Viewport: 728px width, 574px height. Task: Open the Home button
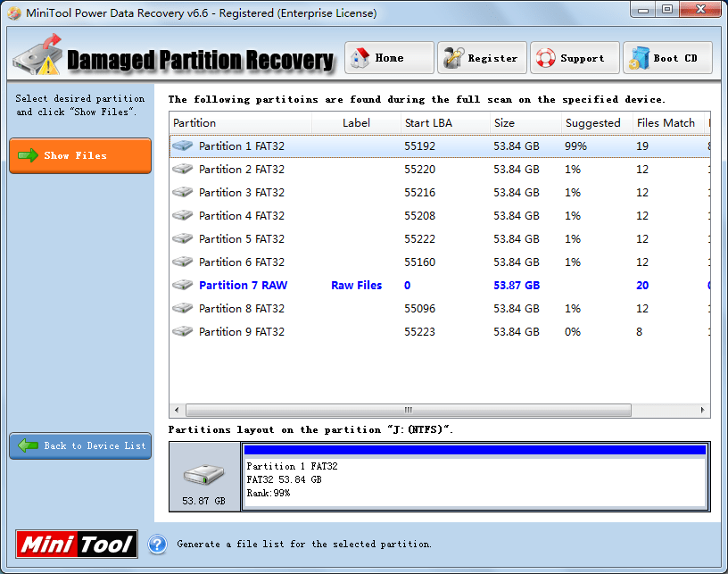pos(389,58)
